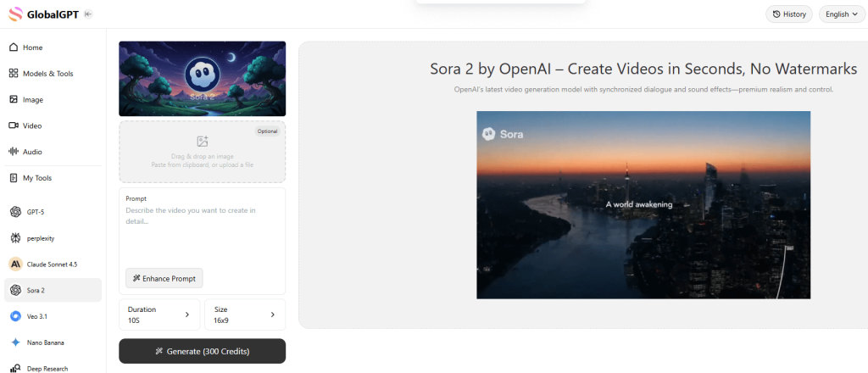Click the Deep Research chart icon
The image size is (868, 373).
click(x=15, y=368)
